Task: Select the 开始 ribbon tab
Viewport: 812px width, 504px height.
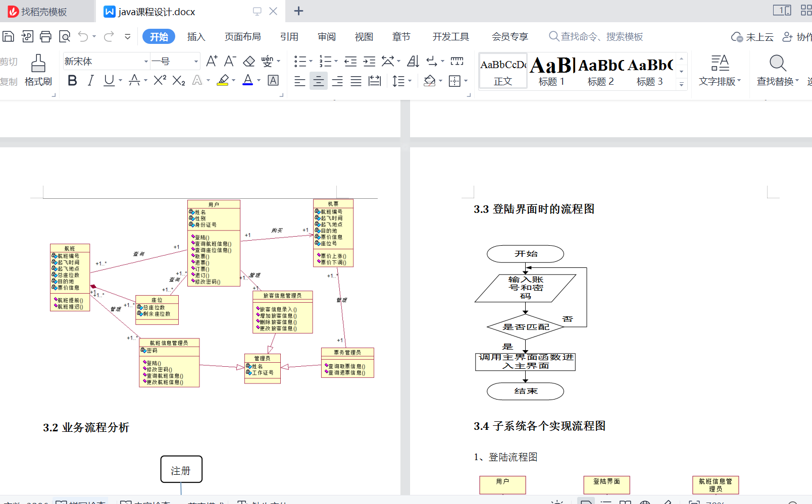Action: pyautogui.click(x=159, y=37)
